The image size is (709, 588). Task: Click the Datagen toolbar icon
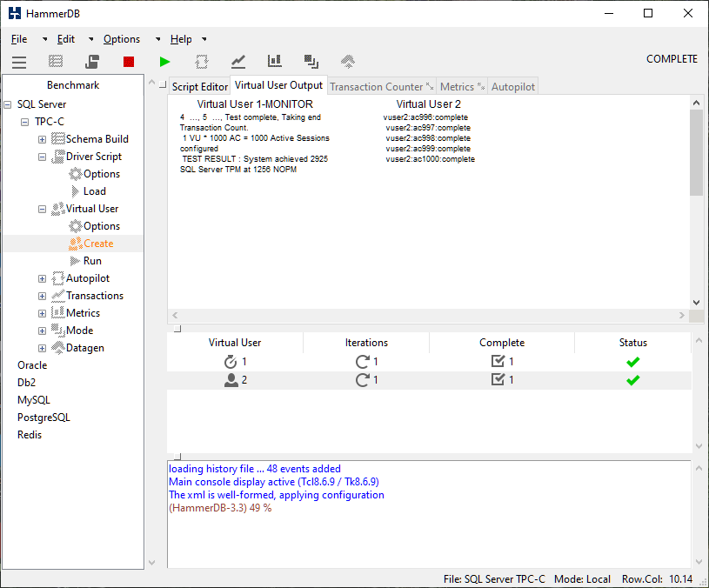coord(348,62)
